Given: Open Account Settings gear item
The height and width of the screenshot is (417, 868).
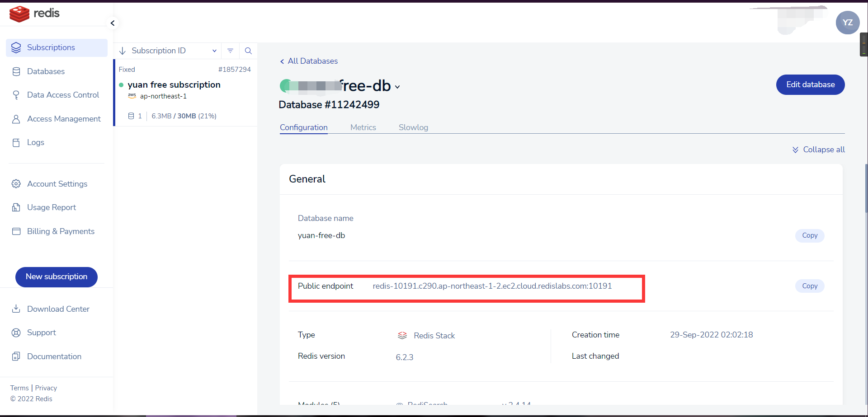Looking at the screenshot, I should (57, 184).
